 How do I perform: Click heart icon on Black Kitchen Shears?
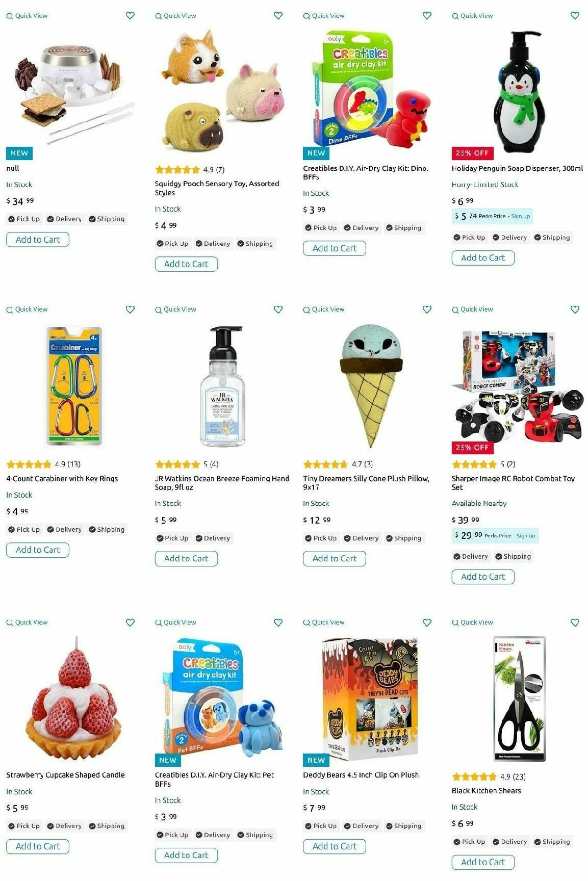pyautogui.click(x=575, y=623)
